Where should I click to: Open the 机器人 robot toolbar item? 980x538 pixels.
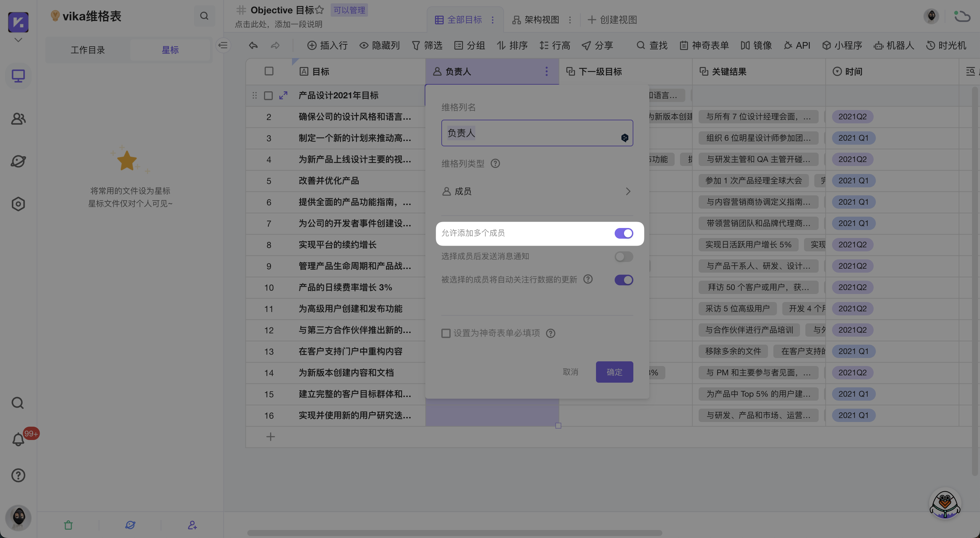click(x=894, y=46)
